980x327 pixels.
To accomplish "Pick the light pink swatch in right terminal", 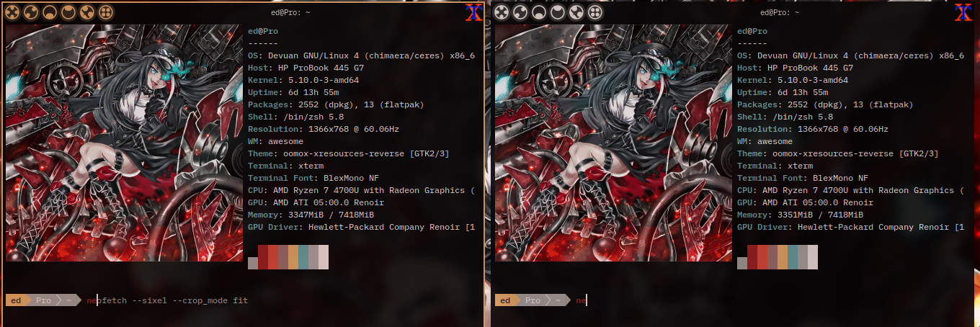I will point(813,257).
